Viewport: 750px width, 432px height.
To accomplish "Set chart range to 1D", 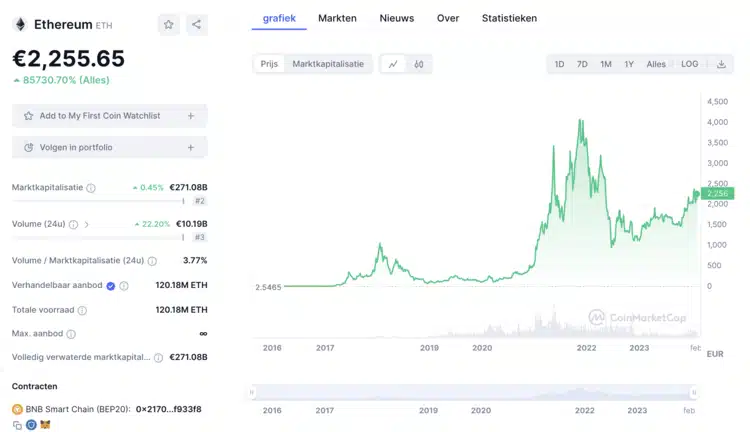I will coord(559,64).
